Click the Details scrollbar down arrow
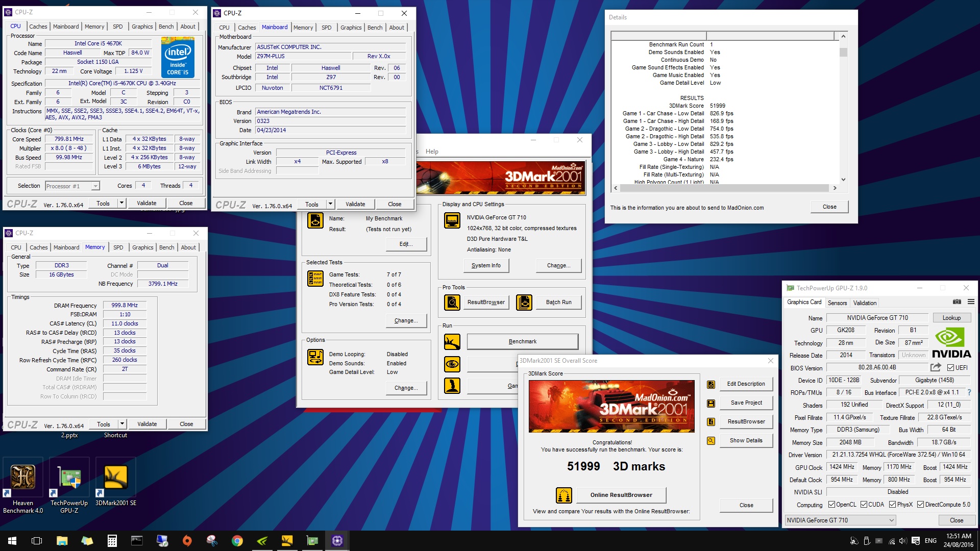Viewport: 980px width, 551px height. [x=843, y=179]
